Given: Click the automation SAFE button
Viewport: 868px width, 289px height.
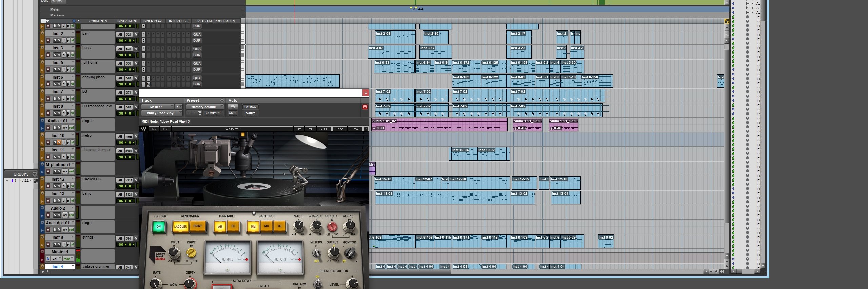Looking at the screenshot, I should (x=233, y=113).
